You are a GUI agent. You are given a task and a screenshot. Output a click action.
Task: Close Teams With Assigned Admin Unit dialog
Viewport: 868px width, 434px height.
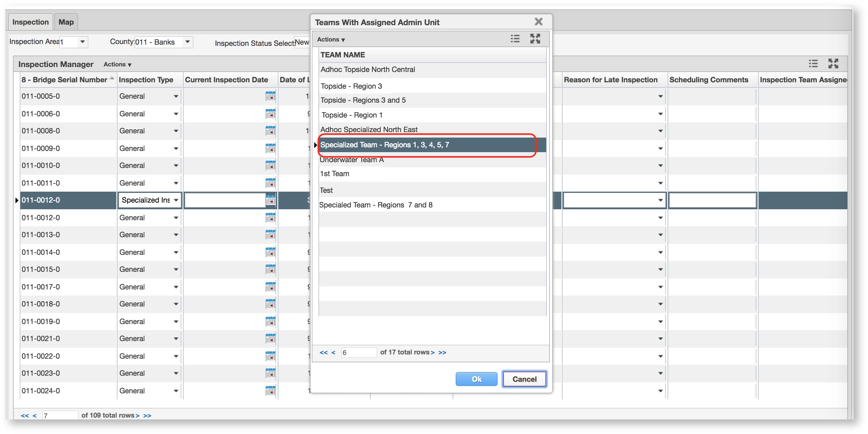pos(538,22)
